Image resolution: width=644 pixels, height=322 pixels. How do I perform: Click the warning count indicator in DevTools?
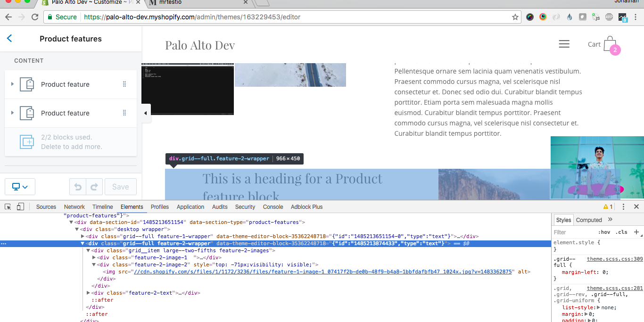coord(608,206)
